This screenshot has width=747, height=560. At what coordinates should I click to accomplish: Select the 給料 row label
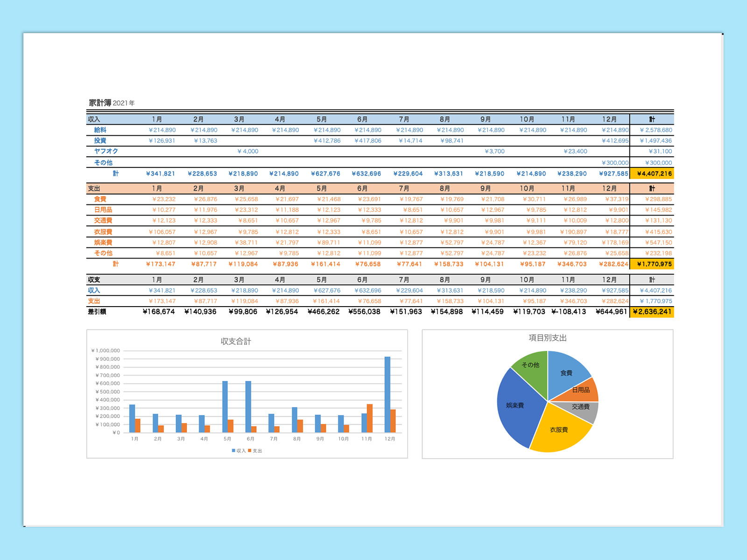[x=100, y=130]
